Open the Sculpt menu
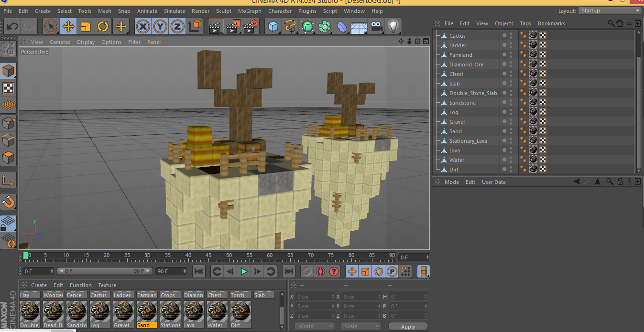This screenshot has height=332, width=644. point(224,11)
